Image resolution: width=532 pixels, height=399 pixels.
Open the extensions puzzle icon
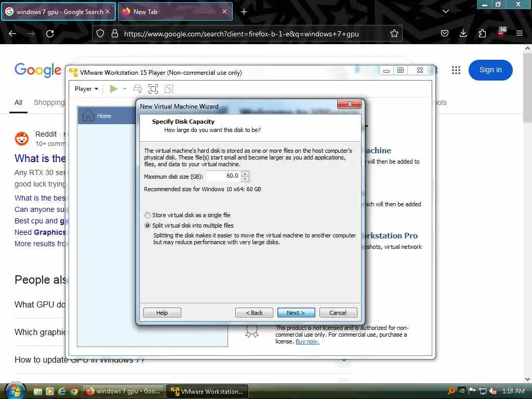(482, 34)
